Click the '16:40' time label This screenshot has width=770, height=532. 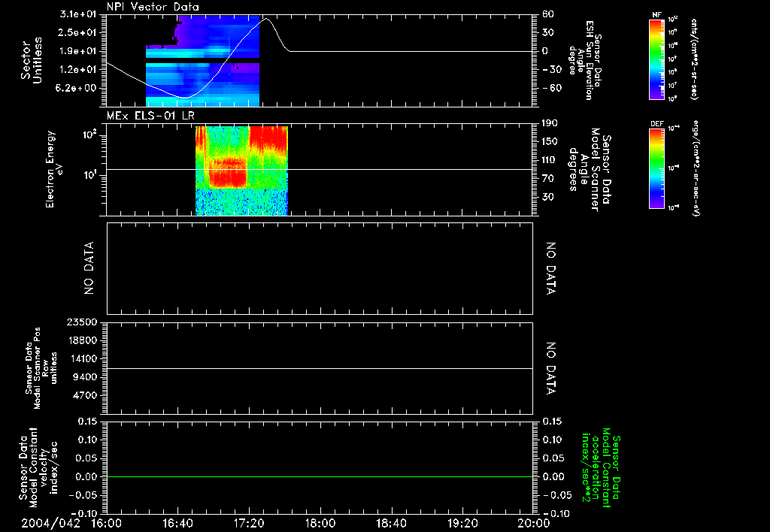(x=177, y=524)
